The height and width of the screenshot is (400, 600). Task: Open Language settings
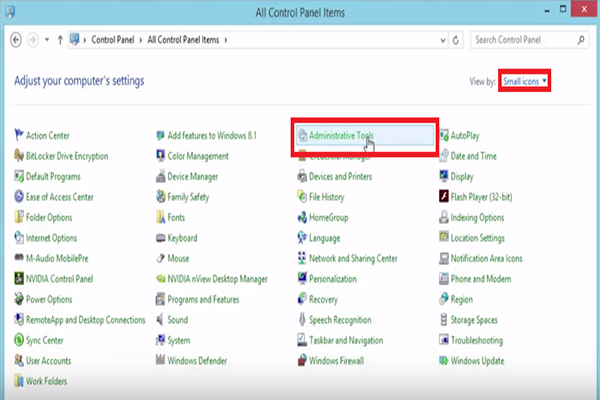[324, 238]
